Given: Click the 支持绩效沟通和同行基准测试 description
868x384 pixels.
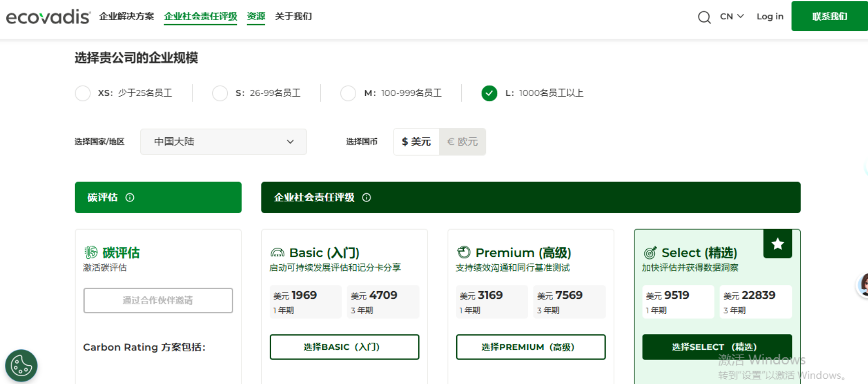Looking at the screenshot, I should pos(513,268).
